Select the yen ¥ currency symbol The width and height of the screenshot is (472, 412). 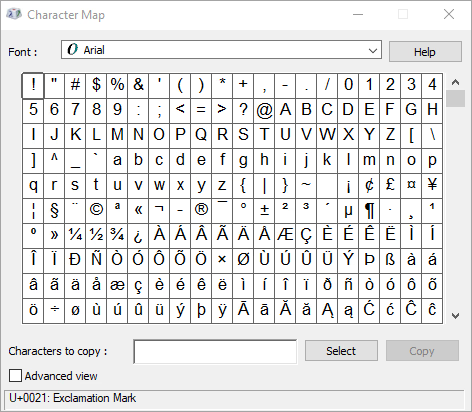click(432, 186)
